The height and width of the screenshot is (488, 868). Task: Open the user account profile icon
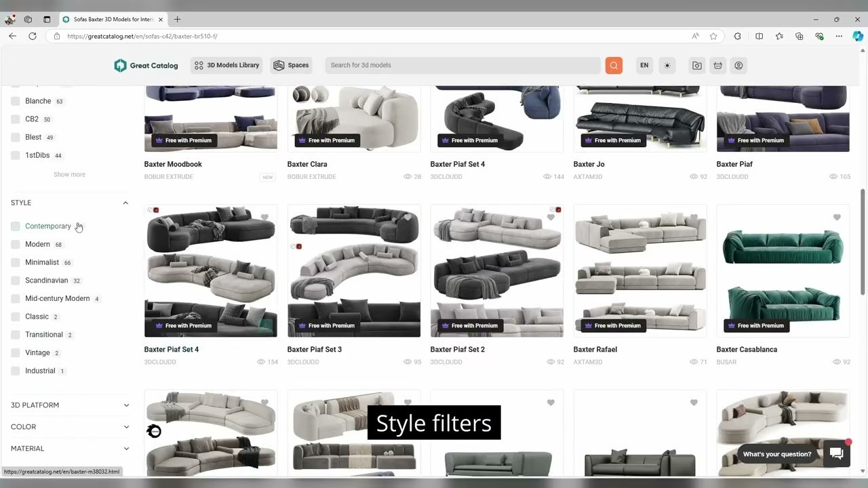point(738,66)
